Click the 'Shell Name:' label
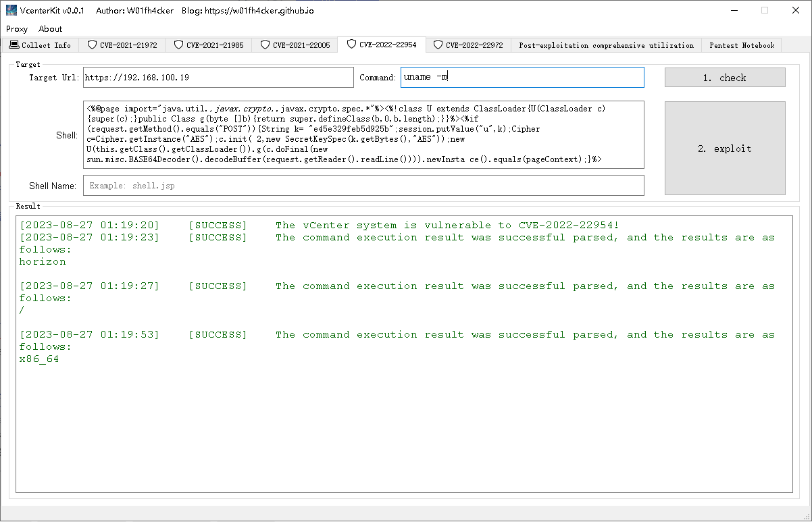This screenshot has height=522, width=812. 53,186
